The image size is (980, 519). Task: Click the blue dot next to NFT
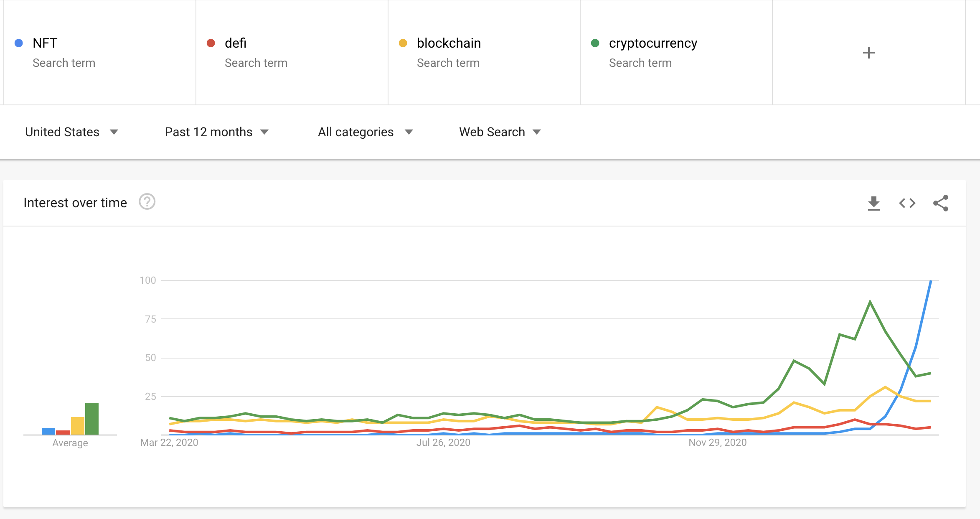click(x=19, y=43)
